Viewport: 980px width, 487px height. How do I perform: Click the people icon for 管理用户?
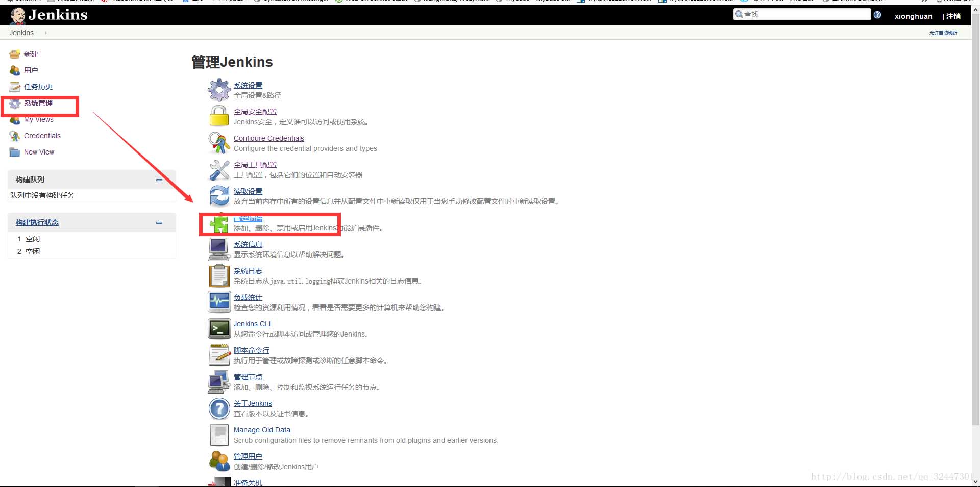click(219, 462)
